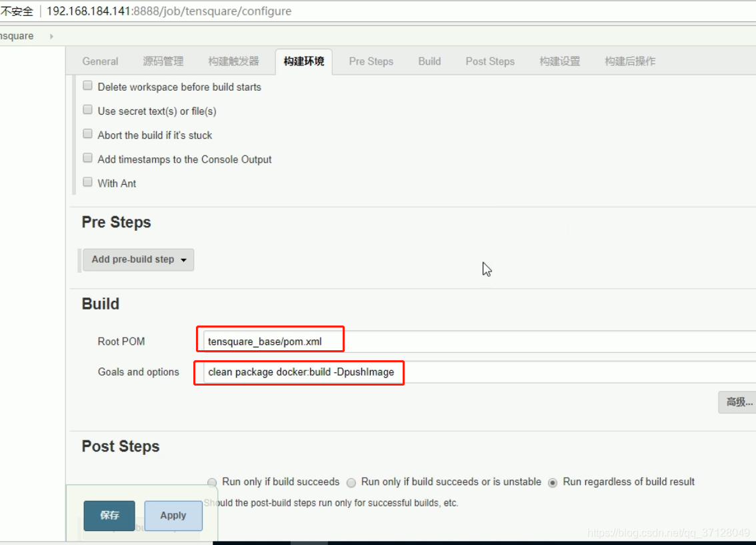Click the 不安全 site security indicator
Screen dimensions: 756x545
tap(17, 11)
